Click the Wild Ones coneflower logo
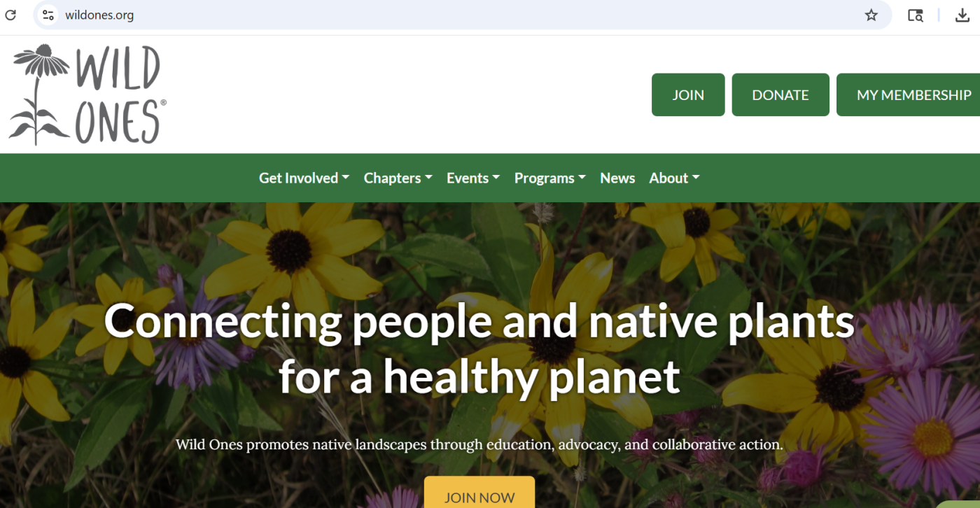 (41, 94)
